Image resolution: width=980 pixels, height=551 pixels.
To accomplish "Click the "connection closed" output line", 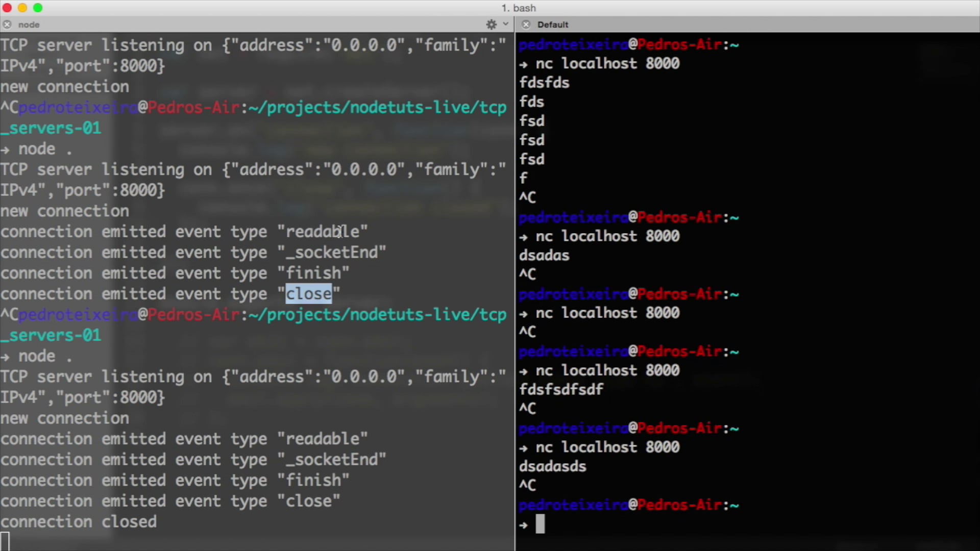I will [x=78, y=521].
